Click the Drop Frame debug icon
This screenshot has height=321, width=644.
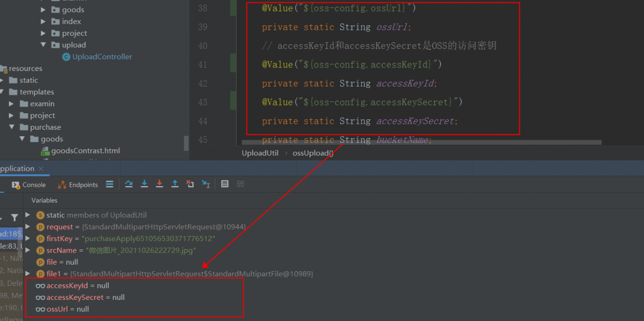190,184
